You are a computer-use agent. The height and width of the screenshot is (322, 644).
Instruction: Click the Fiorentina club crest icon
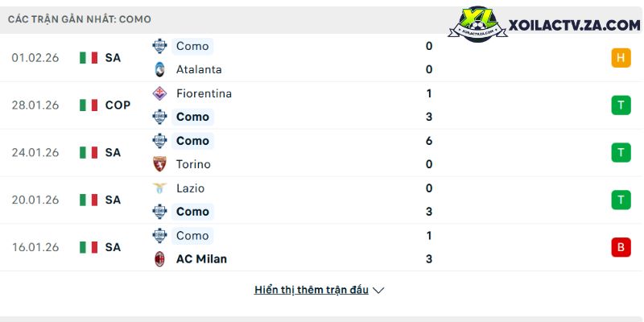coord(159,93)
